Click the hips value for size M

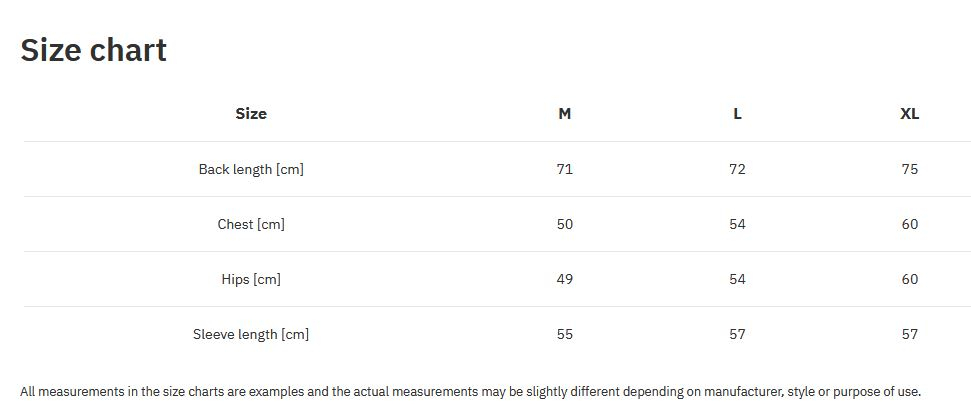[x=565, y=279]
